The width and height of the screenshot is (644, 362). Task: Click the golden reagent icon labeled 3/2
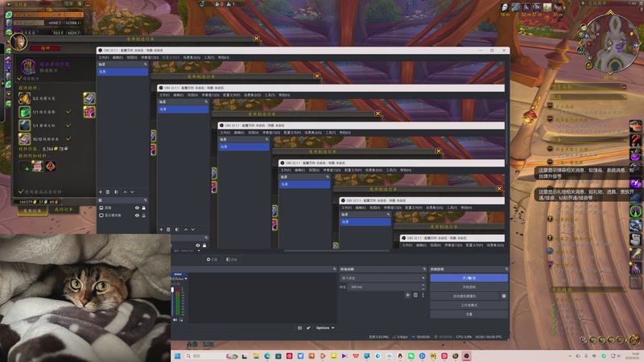pos(24,98)
